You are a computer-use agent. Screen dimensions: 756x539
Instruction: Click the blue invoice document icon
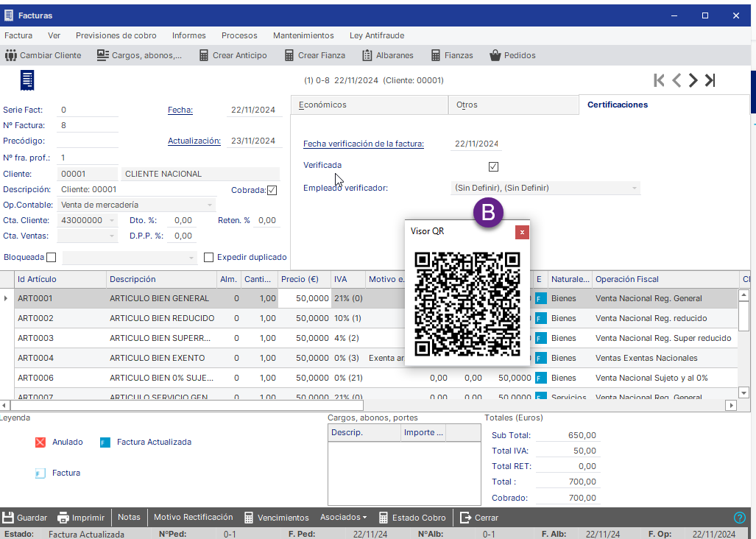click(x=27, y=80)
